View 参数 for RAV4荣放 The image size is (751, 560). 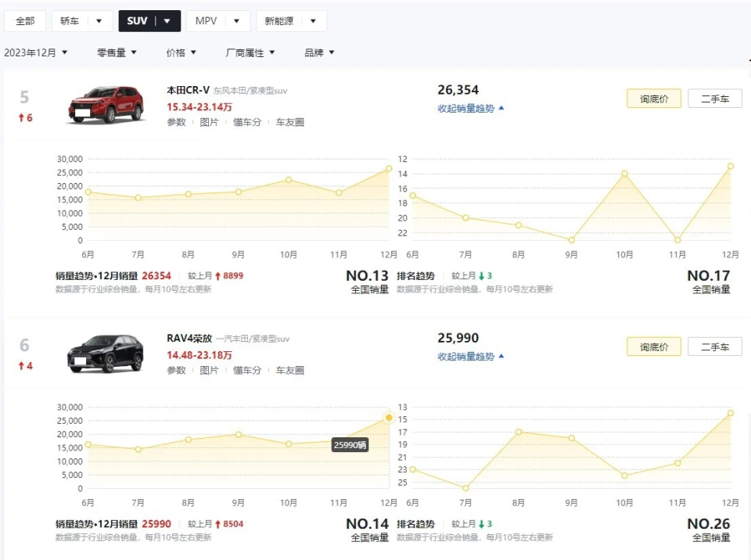176,370
